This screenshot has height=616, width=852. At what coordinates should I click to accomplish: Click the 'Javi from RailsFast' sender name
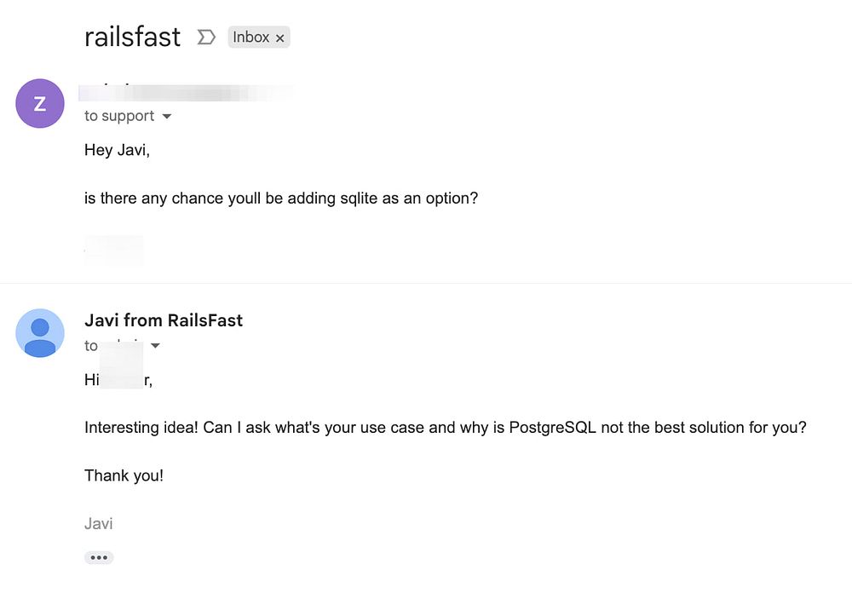[x=164, y=320]
